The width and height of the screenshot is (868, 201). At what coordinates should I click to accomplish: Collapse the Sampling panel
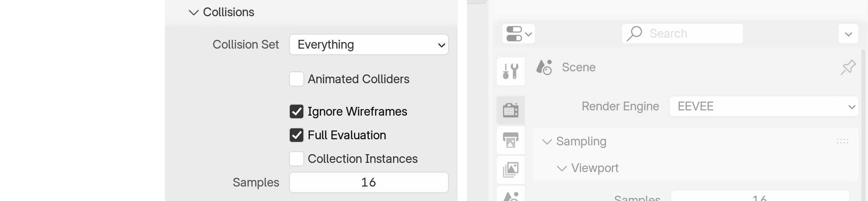point(547,141)
